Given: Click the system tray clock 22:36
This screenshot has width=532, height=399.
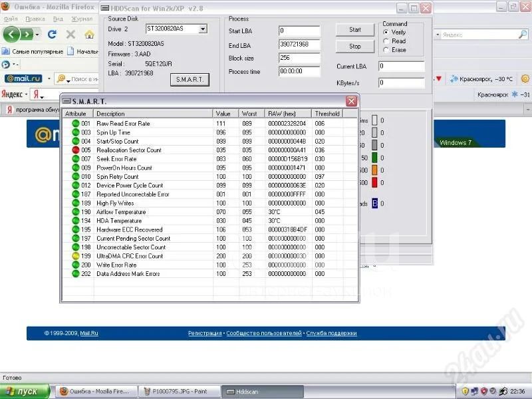Looking at the screenshot, I should tap(517, 392).
